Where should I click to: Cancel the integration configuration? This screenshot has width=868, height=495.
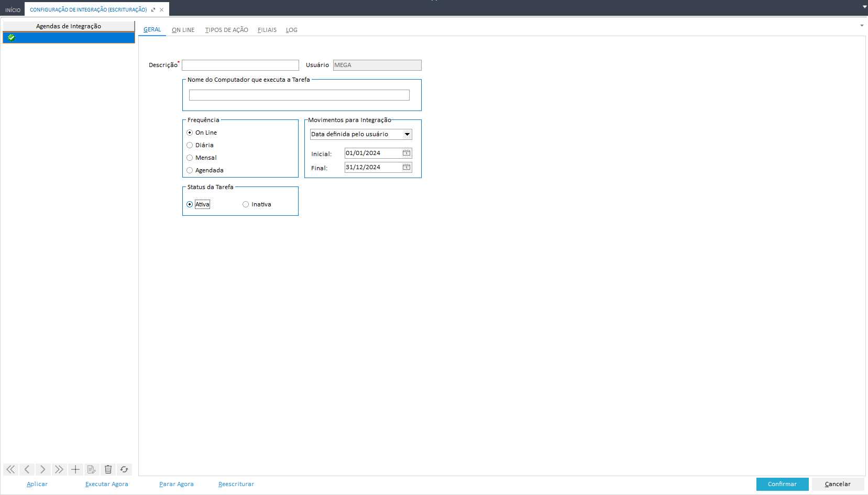(x=838, y=484)
